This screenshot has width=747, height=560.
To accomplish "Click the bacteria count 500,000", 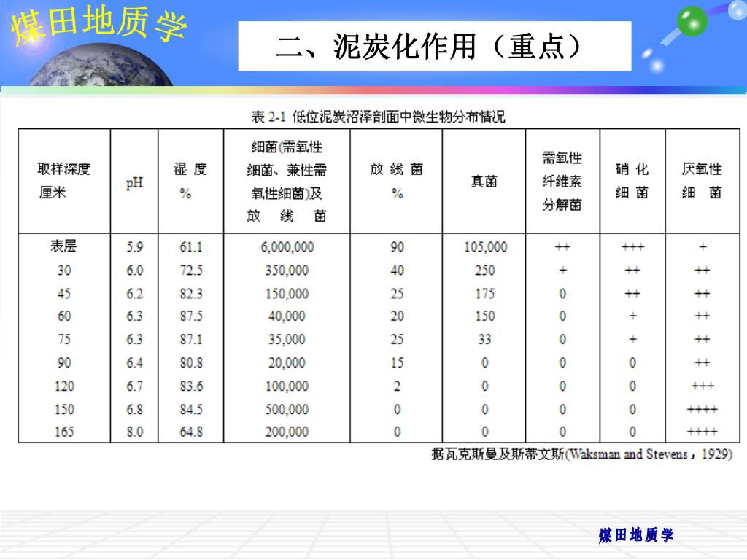I will [287, 410].
